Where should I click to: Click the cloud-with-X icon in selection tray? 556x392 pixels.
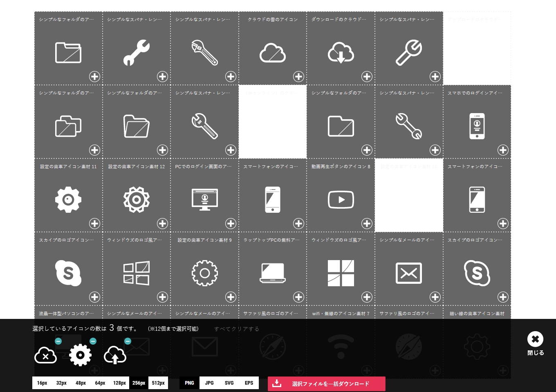coord(46,355)
